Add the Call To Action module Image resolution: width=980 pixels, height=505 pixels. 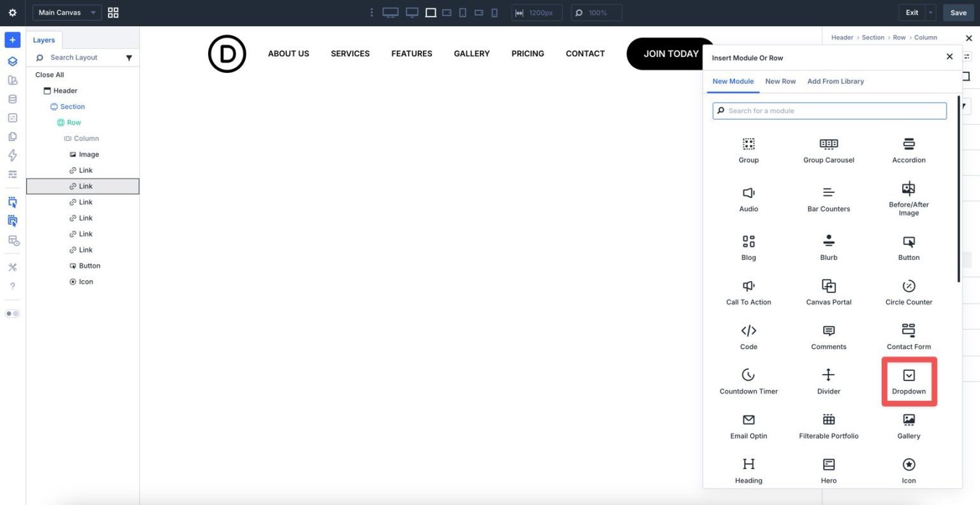coord(748,292)
